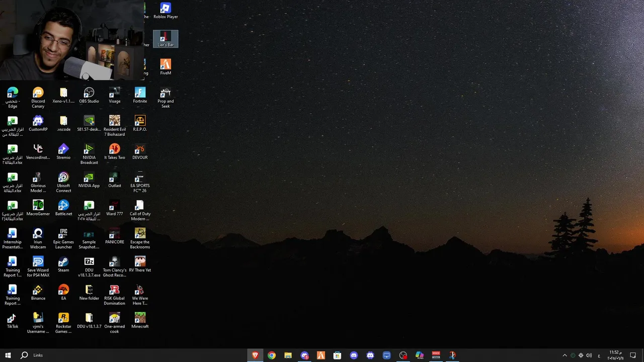644x362 pixels.
Task: Select the One-armed cook shortcut
Action: click(115, 323)
